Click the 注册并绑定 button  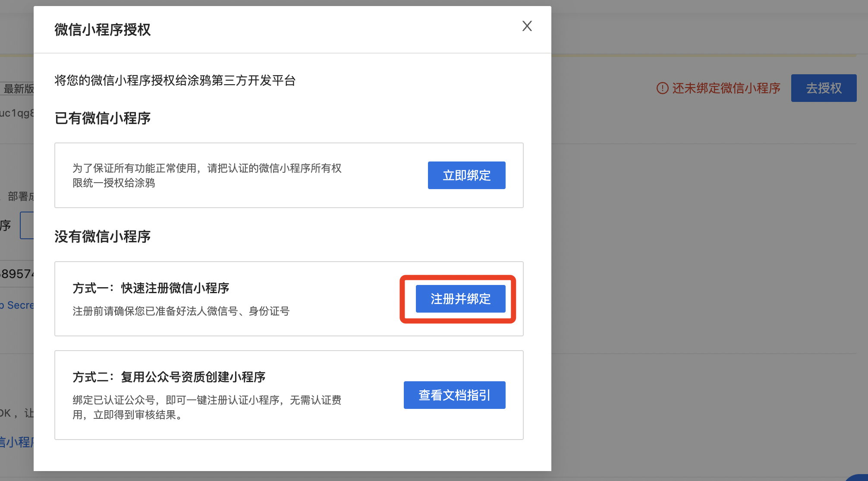[x=460, y=299]
